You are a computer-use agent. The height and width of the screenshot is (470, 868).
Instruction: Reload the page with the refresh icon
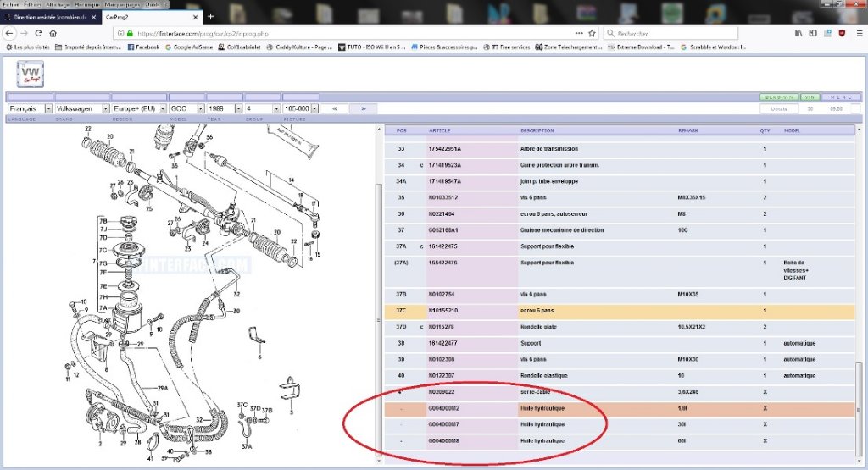(x=39, y=33)
